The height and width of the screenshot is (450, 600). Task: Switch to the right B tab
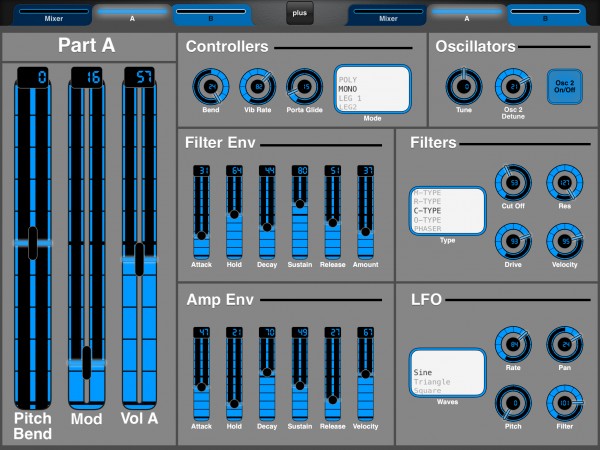point(545,16)
